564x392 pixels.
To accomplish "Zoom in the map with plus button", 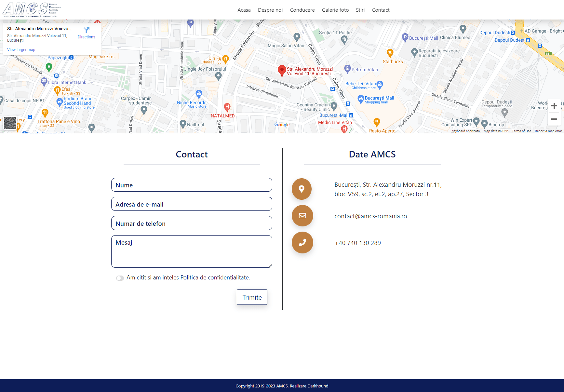I will point(554,106).
